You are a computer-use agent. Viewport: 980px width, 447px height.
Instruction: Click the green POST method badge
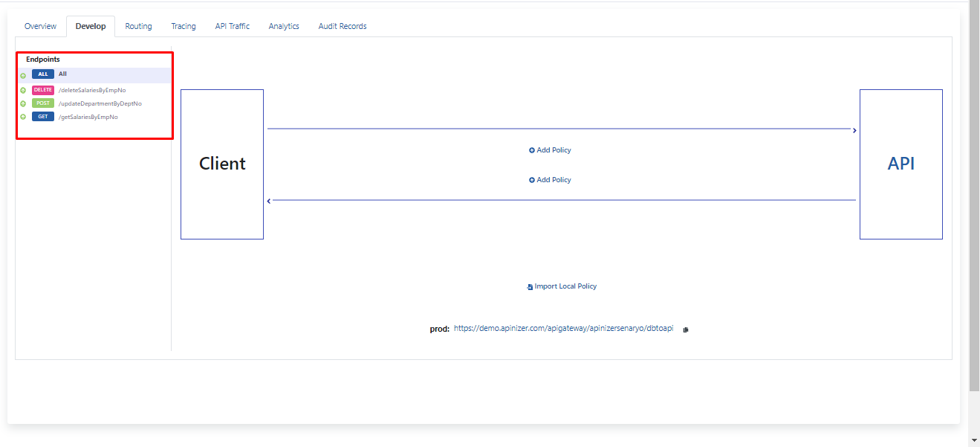pyautogui.click(x=43, y=103)
